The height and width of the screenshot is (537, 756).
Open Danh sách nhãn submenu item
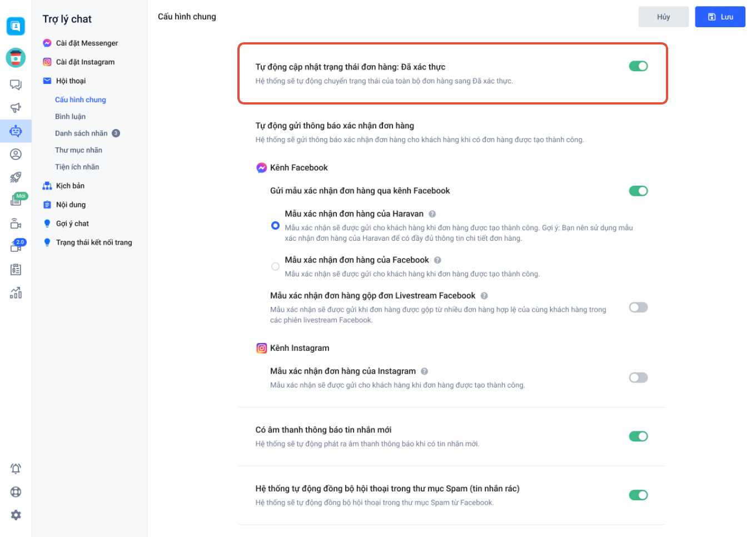click(x=81, y=133)
